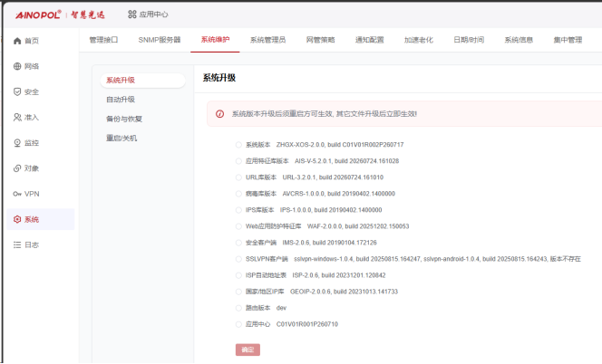The height and width of the screenshot is (364, 602).
Task: Open the 网管策略 tab
Action: tap(321, 40)
